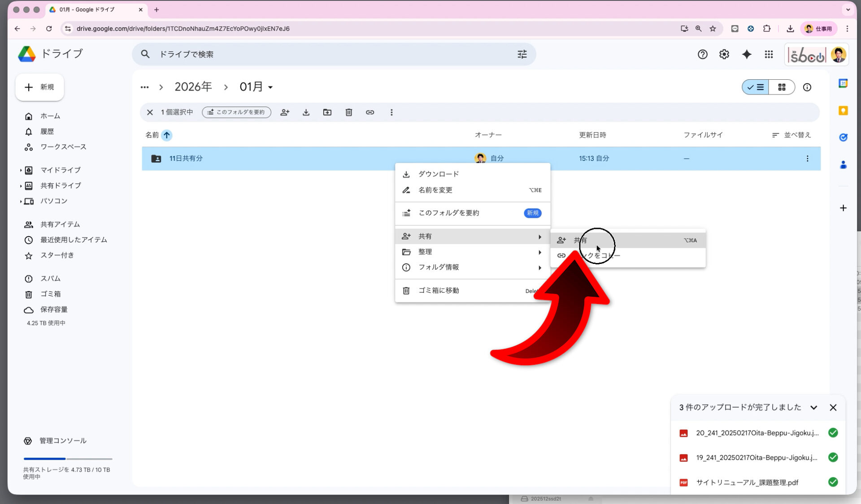Viewport: 861px width, 504px height.
Task: Expand the 共有ドライブ sidebar section
Action: pyautogui.click(x=21, y=185)
